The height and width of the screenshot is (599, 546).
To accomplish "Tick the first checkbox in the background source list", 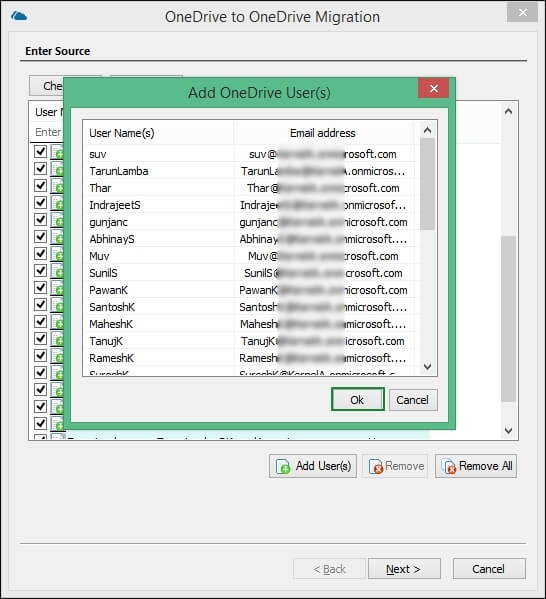I will (41, 151).
